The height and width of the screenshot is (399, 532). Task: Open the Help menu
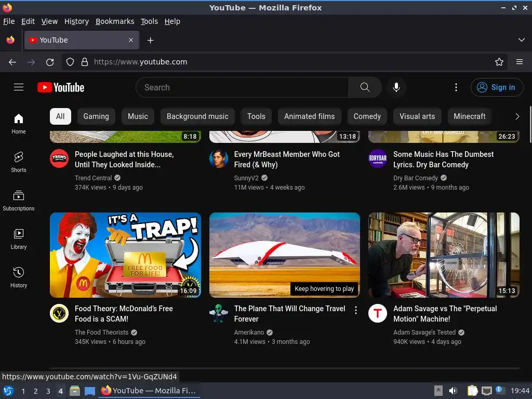point(172,21)
